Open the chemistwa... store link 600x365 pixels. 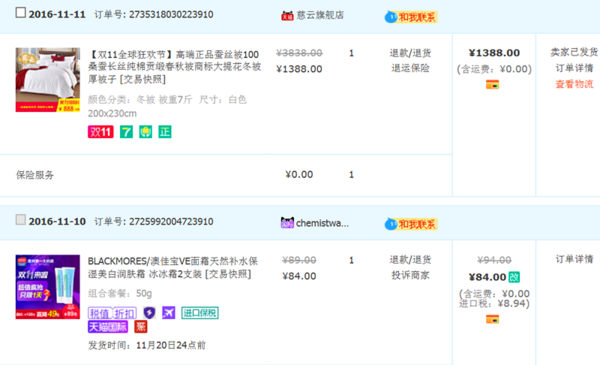322,223
